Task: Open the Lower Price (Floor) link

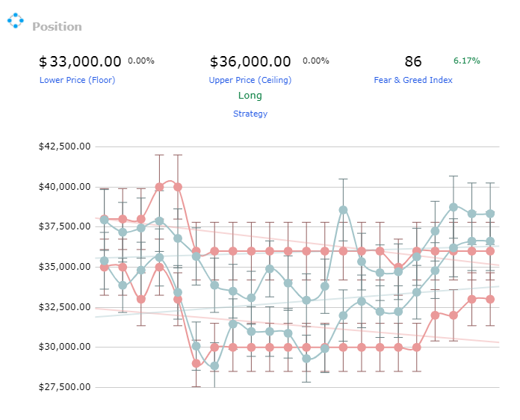Action: coord(77,80)
